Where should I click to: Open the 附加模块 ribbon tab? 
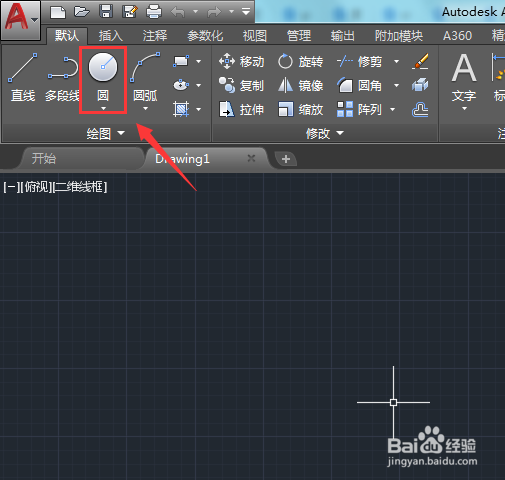pos(399,36)
